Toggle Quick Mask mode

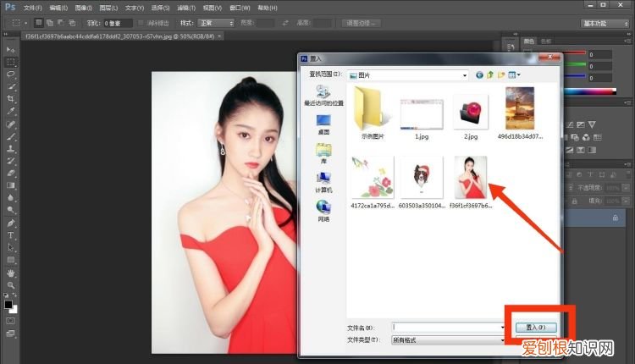tap(10, 321)
